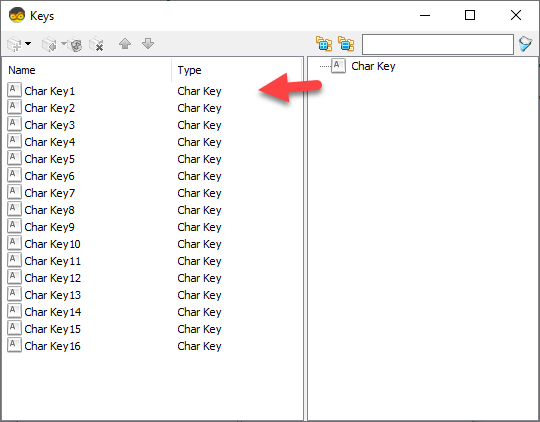Click the filter funnel icon

coord(526,44)
